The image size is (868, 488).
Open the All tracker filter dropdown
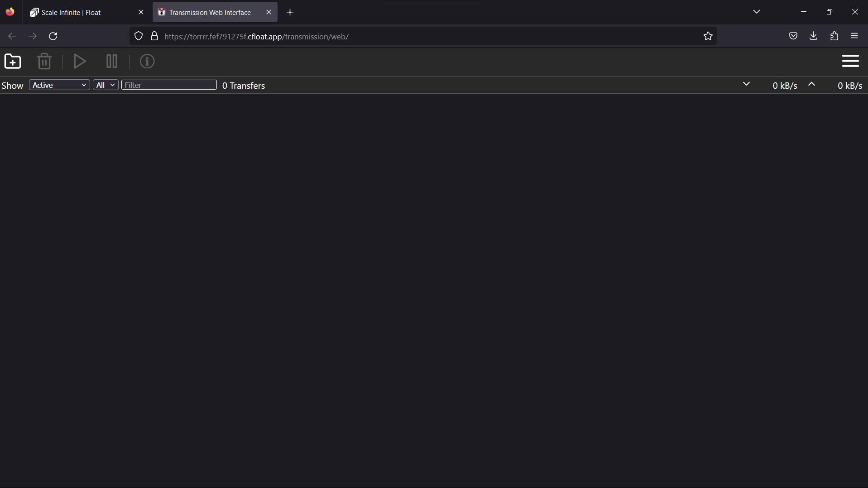[106, 85]
